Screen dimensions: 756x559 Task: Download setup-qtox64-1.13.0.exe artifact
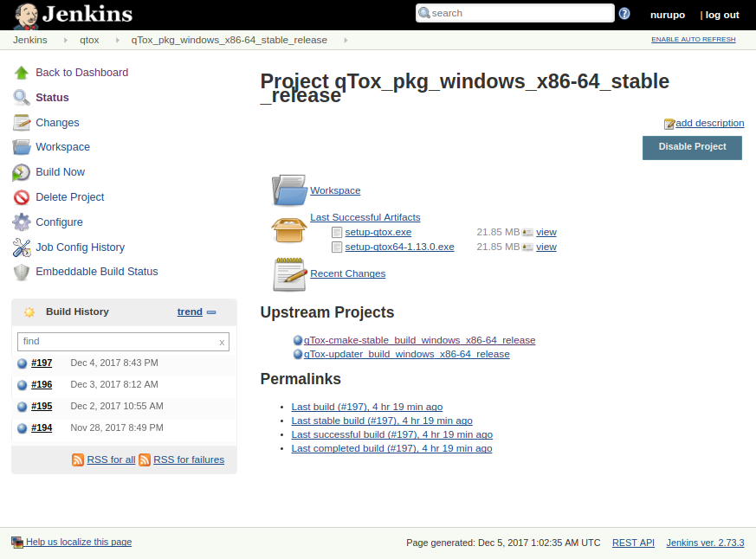(399, 247)
